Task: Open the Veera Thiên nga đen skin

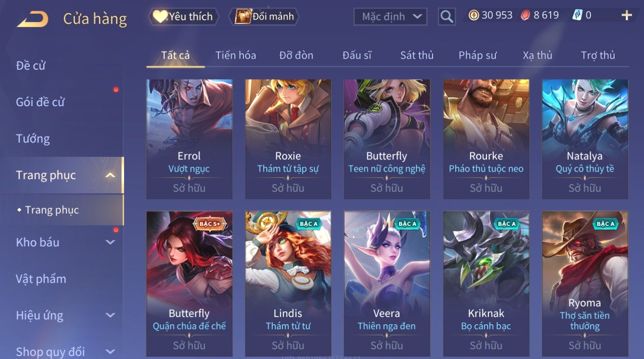Action: click(387, 284)
